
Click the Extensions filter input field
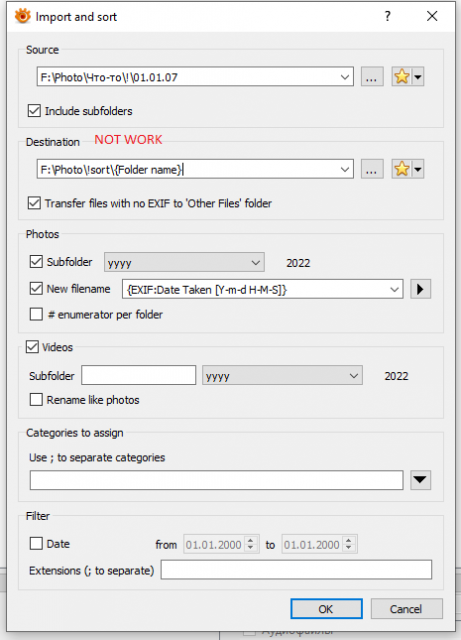pos(296,569)
